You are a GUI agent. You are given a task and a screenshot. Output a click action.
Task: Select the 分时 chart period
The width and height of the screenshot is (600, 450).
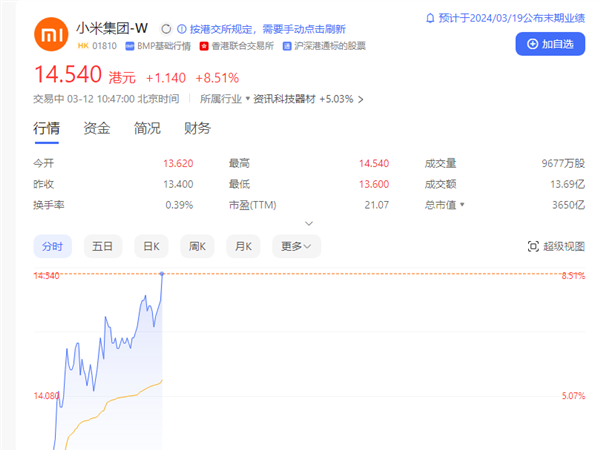[x=51, y=246]
